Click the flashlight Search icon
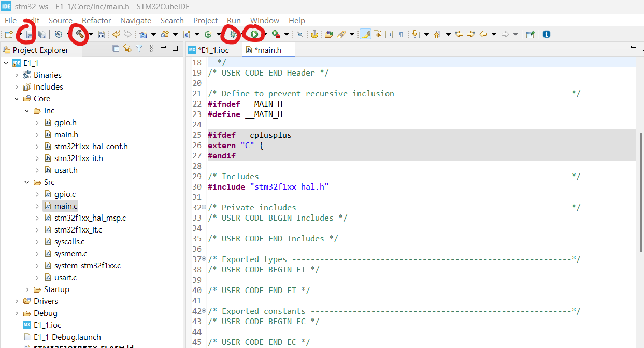The height and width of the screenshot is (348, 644). [x=341, y=34]
